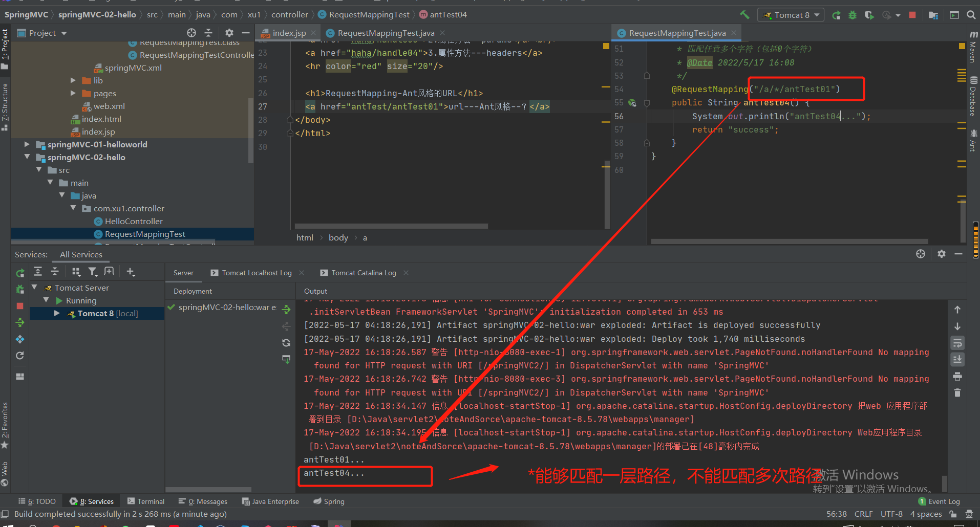Click the UTF-8 encoding in status bar

(891, 514)
